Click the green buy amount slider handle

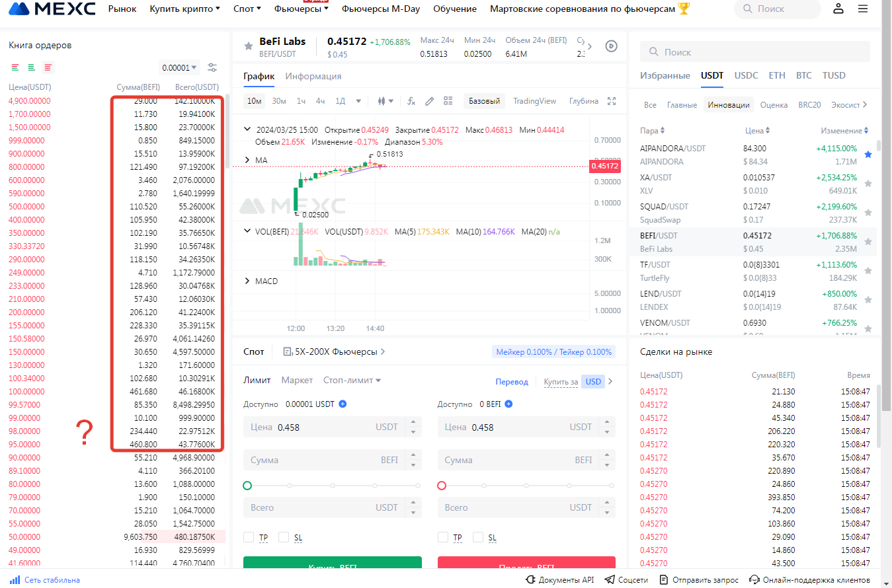click(247, 486)
